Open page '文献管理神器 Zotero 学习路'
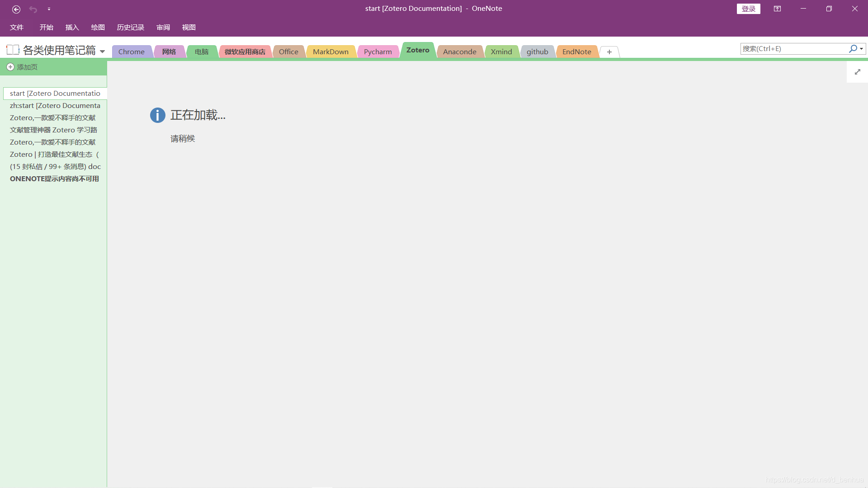This screenshot has height=488, width=868. (x=55, y=130)
